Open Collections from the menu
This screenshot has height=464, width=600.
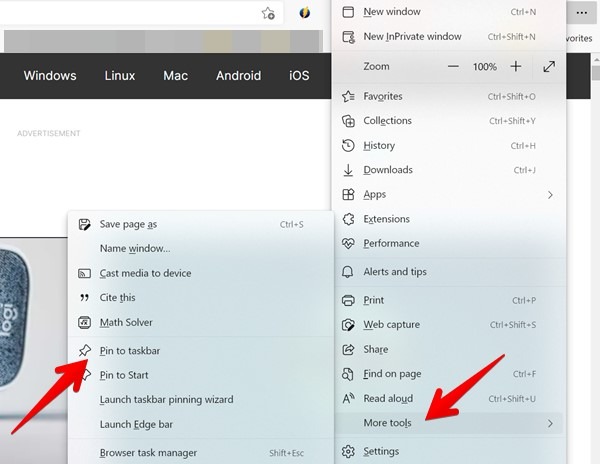pyautogui.click(x=448, y=121)
